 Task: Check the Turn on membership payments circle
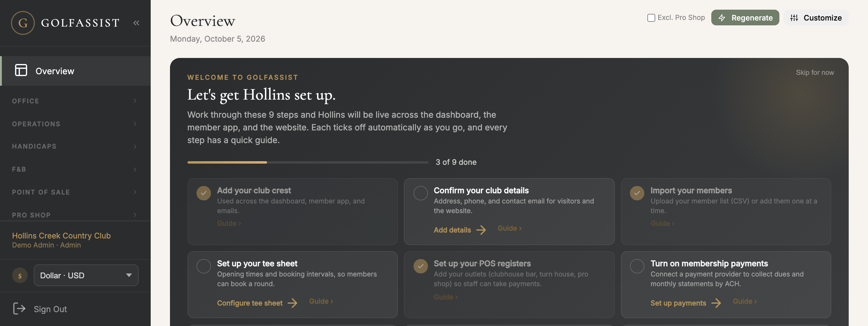pos(637,266)
